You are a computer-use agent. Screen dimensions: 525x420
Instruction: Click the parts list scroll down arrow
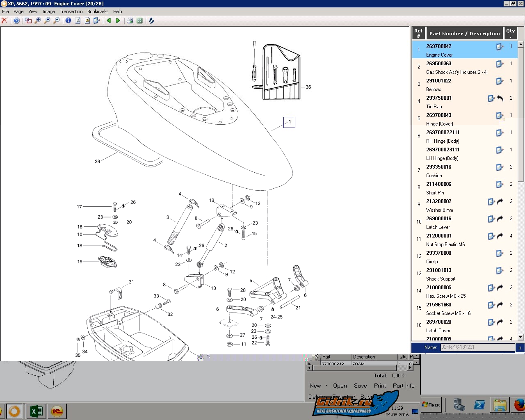point(521,337)
